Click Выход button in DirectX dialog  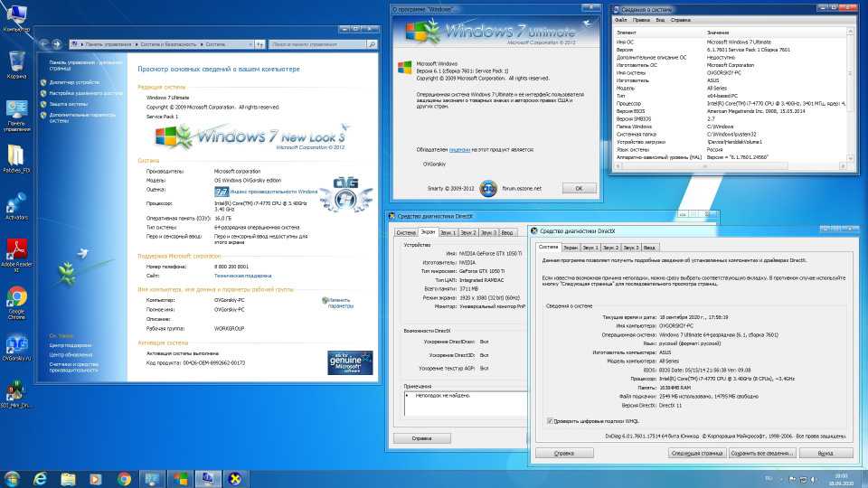point(826,453)
